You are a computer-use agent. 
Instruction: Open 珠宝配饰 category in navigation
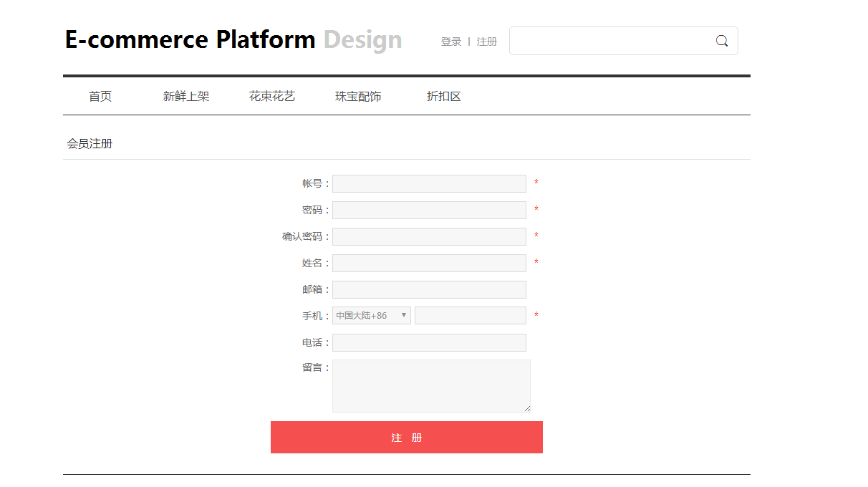click(358, 97)
